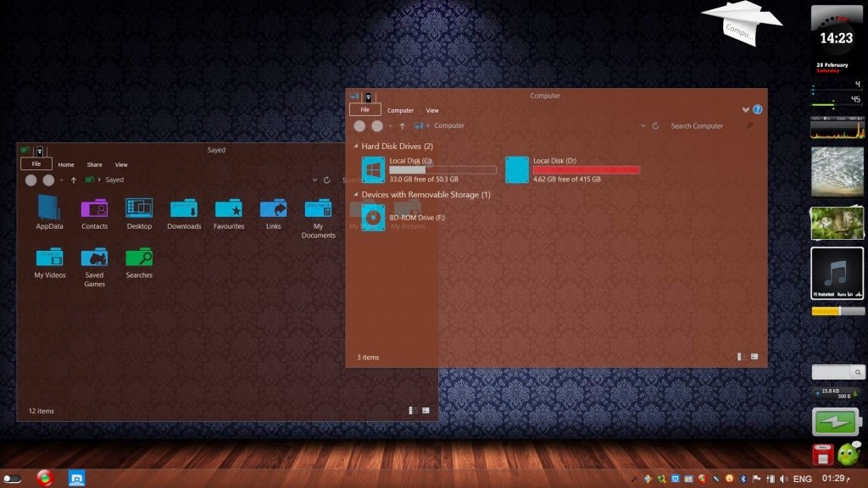868x488 pixels.
Task: Click the 01:29 taskbar clock
Action: click(x=835, y=479)
